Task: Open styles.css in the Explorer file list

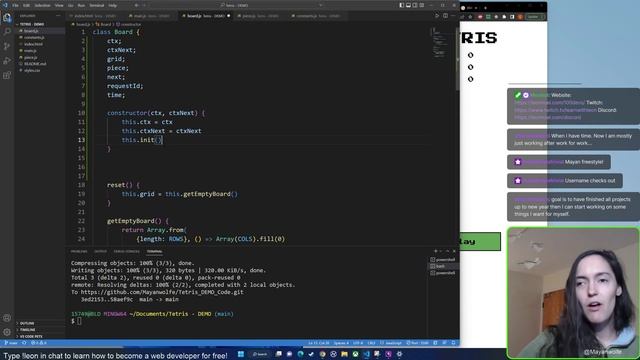Action: pos(40,70)
